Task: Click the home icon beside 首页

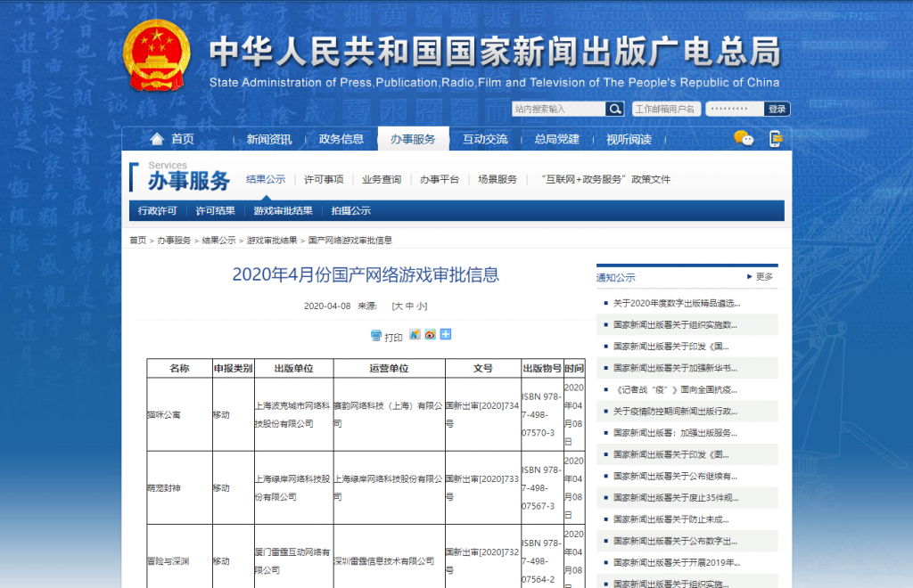Action: point(157,139)
